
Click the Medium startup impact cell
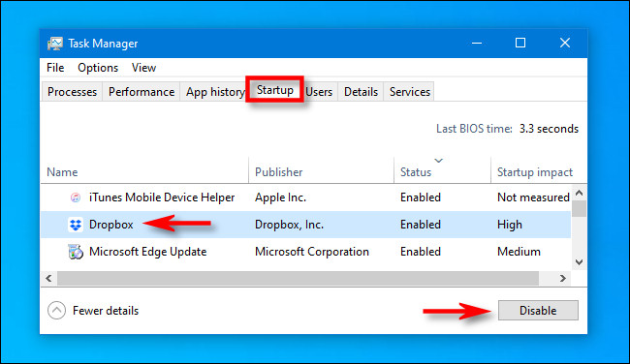pos(519,252)
